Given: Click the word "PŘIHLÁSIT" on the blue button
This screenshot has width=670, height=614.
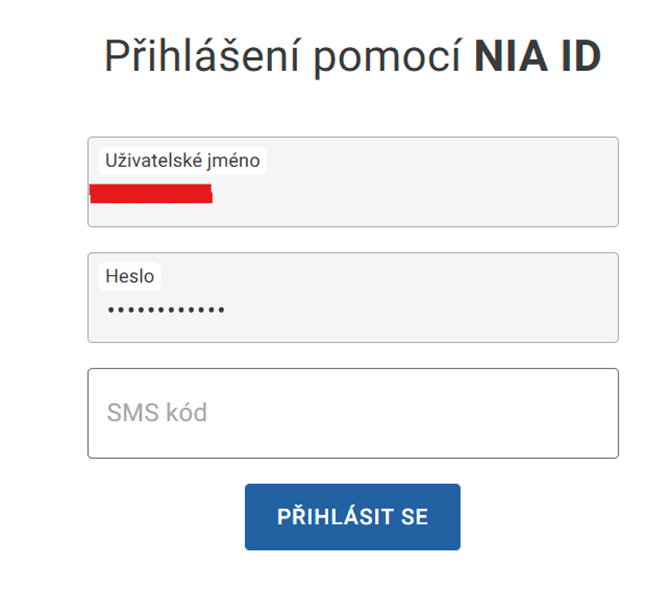Looking at the screenshot, I should pos(334,517).
